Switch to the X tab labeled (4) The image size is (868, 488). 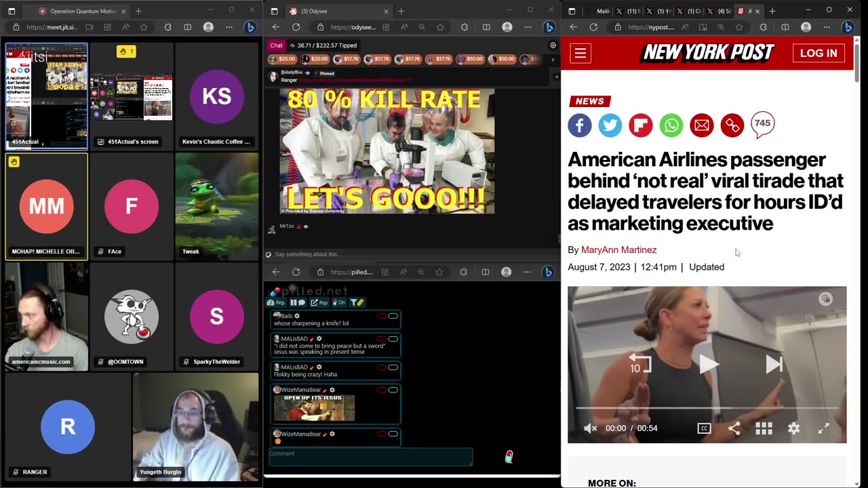pos(718,11)
